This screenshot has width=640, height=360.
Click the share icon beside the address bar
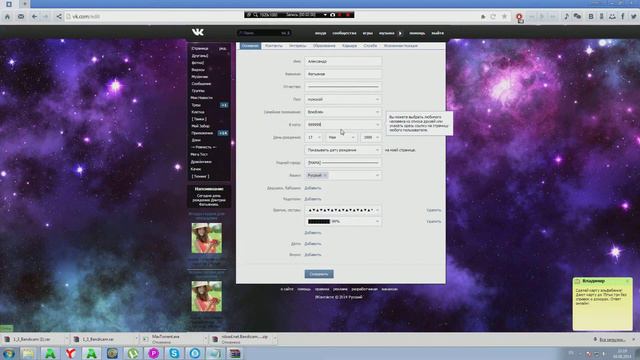(x=59, y=16)
